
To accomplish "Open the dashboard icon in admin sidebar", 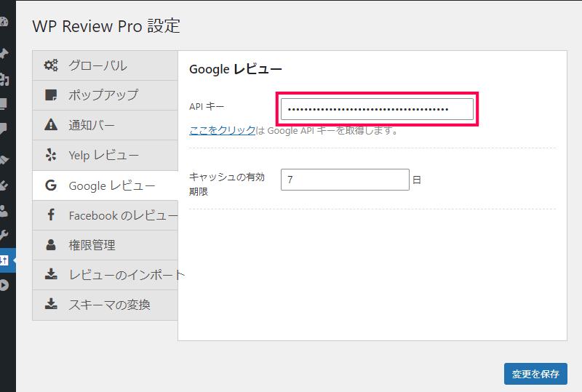I will pyautogui.click(x=4, y=22).
